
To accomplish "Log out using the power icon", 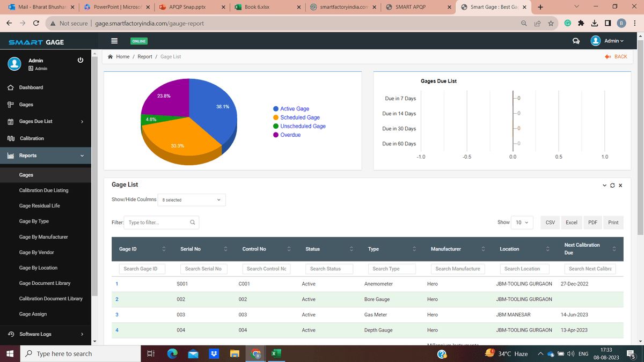I will (80, 60).
